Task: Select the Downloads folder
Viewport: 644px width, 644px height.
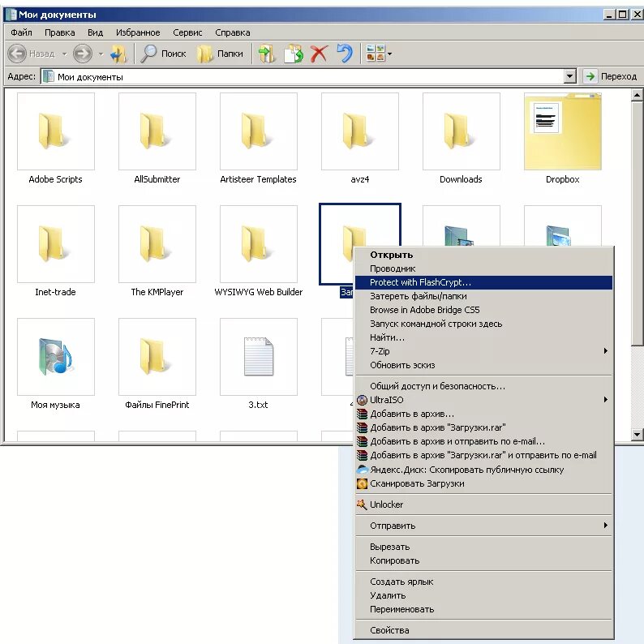Action: 462,131
